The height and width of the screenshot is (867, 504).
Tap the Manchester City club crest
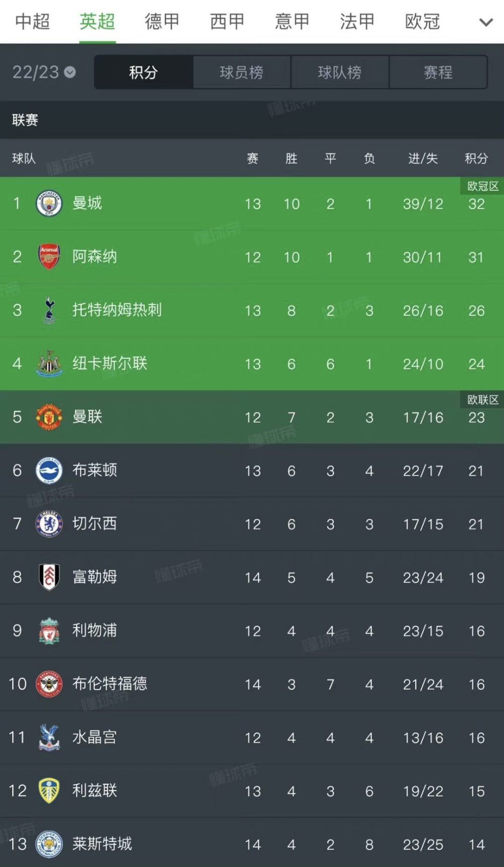click(x=49, y=204)
